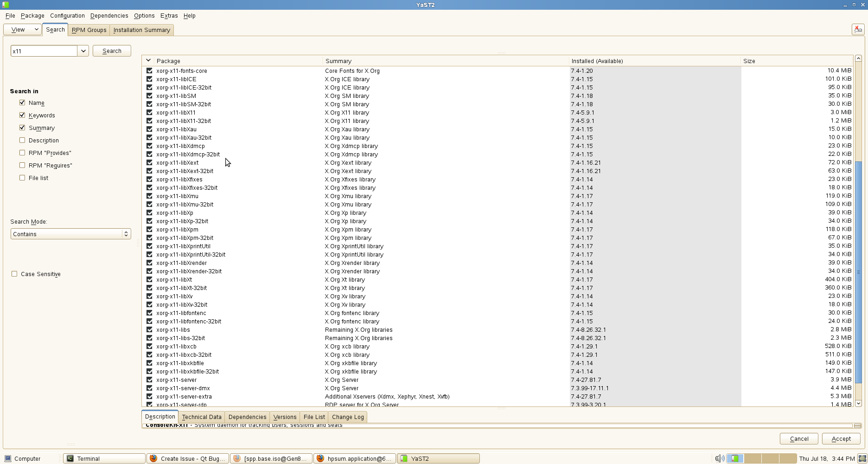This screenshot has width=868, height=464.
Task: Switch to Create Issue - Qt Bug taskbar window
Action: tap(188, 458)
